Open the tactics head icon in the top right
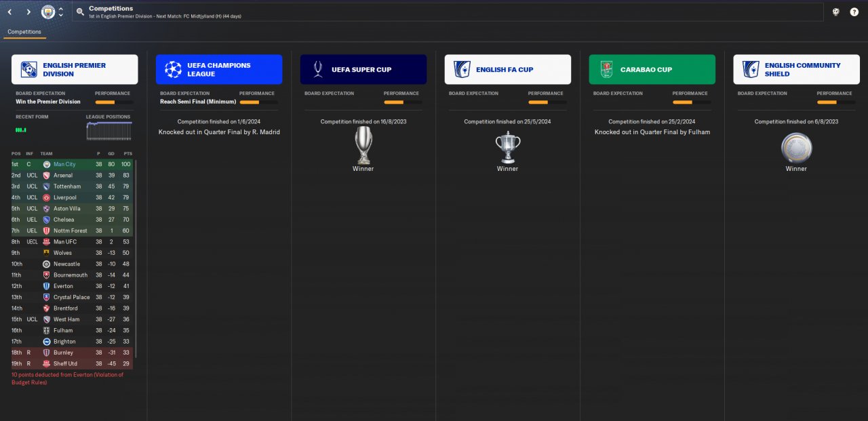868x421 pixels. [836, 12]
